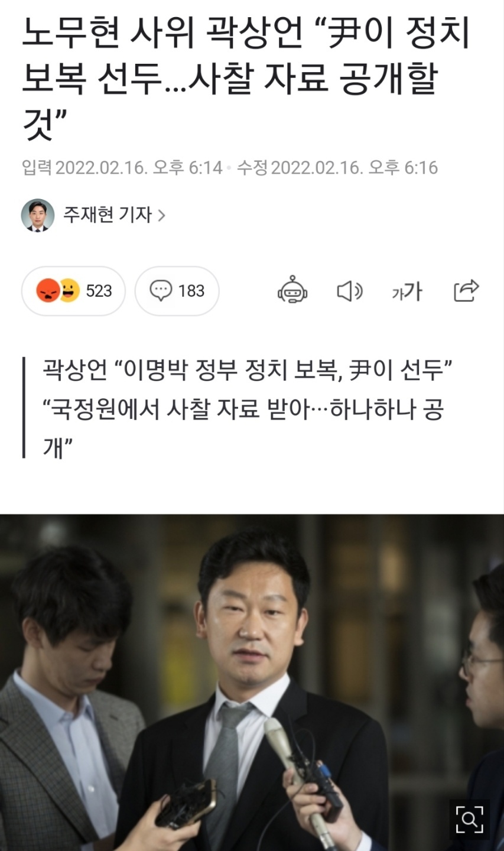This screenshot has width=504, height=851.
Task: Tap the speaker icon to hear the article
Action: (349, 291)
